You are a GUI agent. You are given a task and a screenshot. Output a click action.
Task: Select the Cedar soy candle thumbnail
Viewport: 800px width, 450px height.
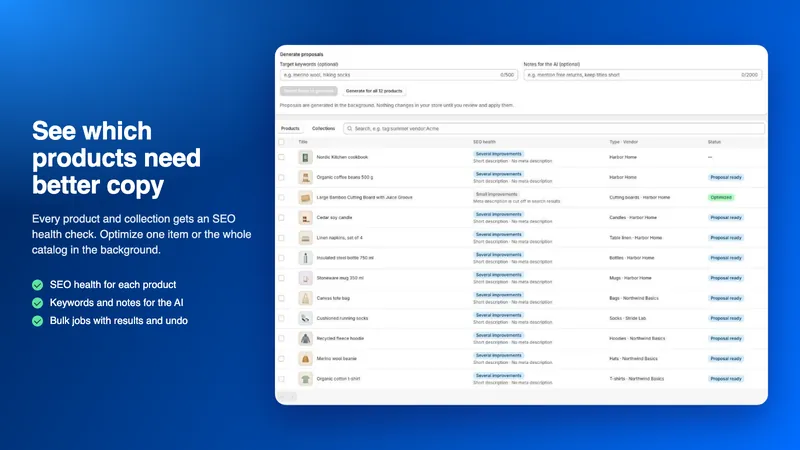point(305,218)
